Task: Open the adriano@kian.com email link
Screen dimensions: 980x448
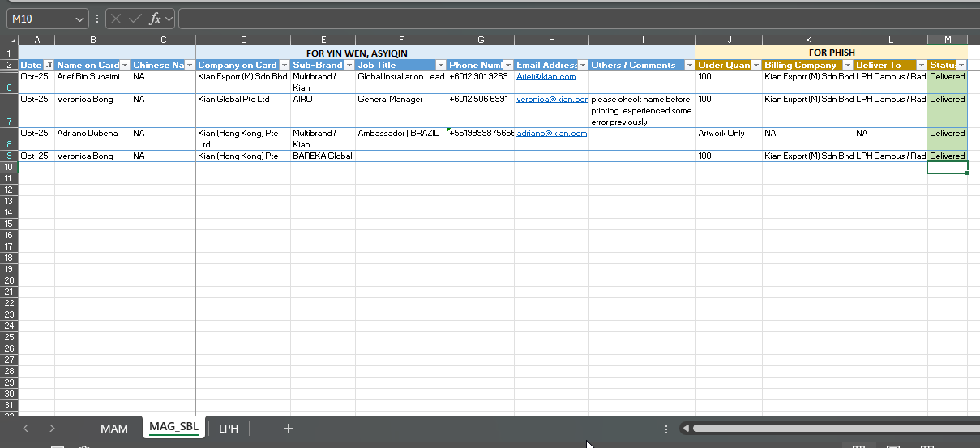Action: [551, 134]
